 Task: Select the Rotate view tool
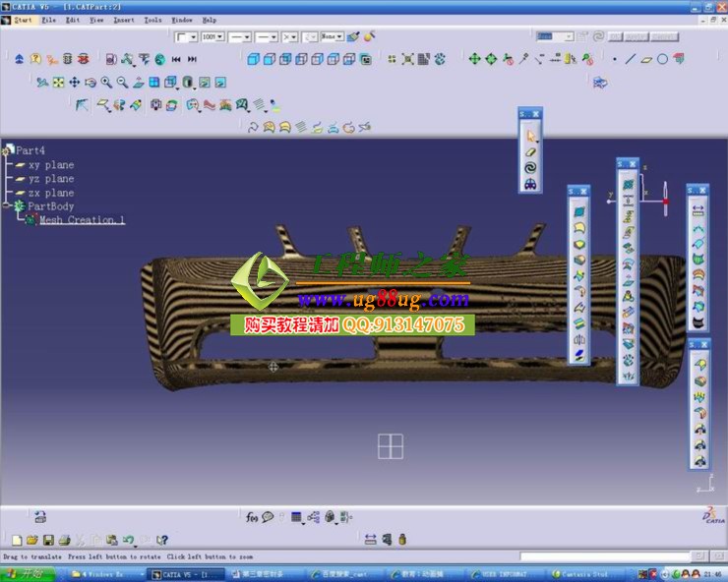pyautogui.click(x=91, y=83)
